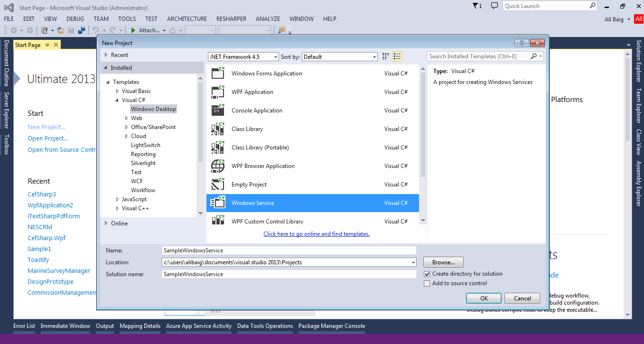Expand the Visual C++ tree node
The height and width of the screenshot is (344, 644).
point(118,208)
